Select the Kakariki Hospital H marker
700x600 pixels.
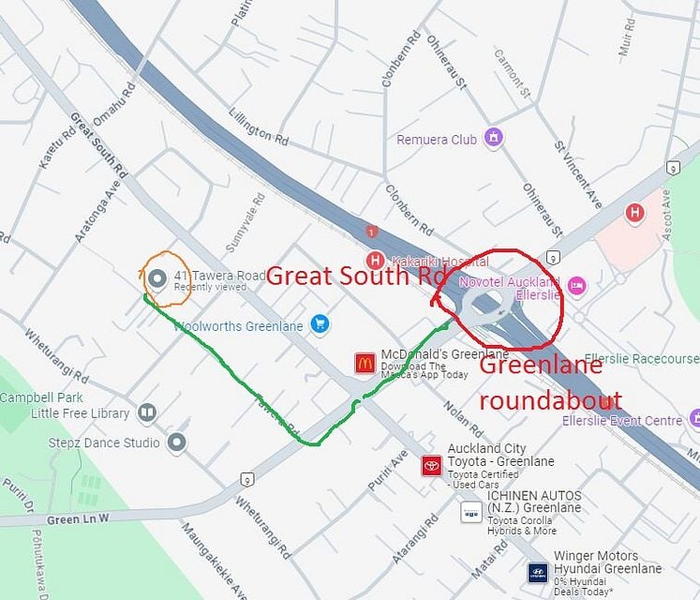(375, 260)
